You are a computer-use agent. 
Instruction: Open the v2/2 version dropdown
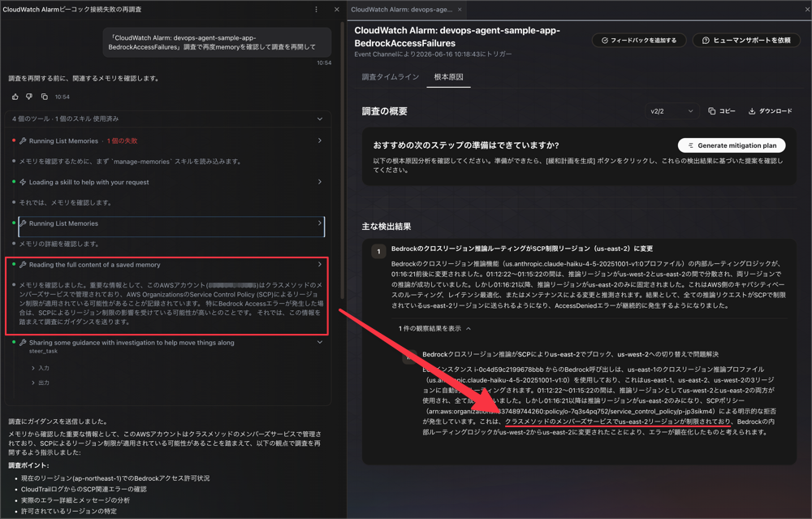pyautogui.click(x=672, y=110)
